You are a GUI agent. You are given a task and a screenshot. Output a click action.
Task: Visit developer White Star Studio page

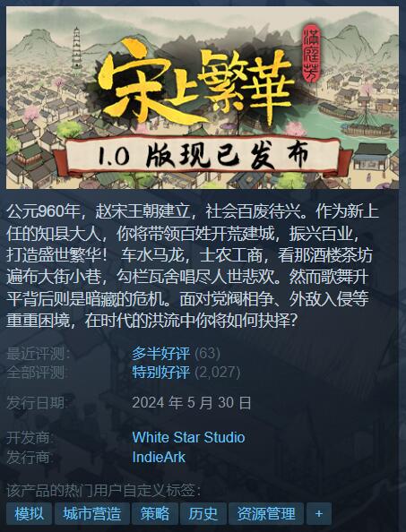tap(188, 437)
